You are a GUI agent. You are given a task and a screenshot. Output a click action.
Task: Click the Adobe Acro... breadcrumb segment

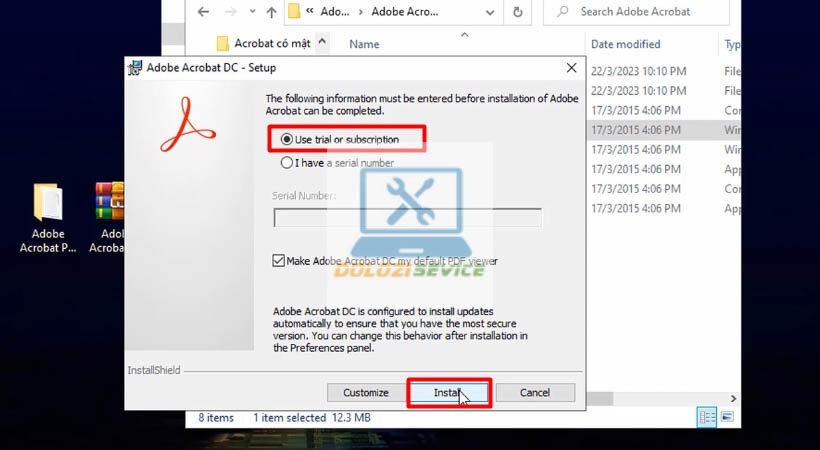point(405,12)
